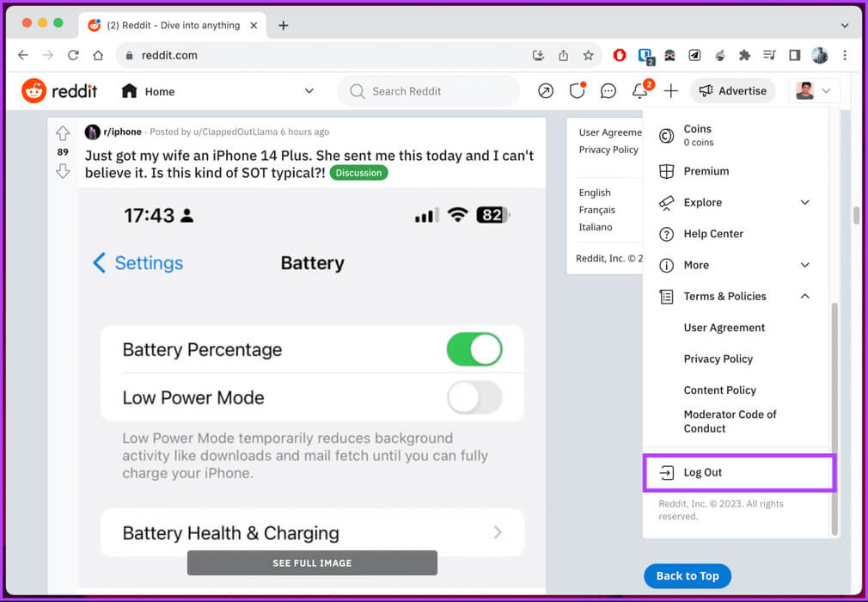Open the Extensions puzzle piece icon
The height and width of the screenshot is (602, 868).
[x=744, y=55]
